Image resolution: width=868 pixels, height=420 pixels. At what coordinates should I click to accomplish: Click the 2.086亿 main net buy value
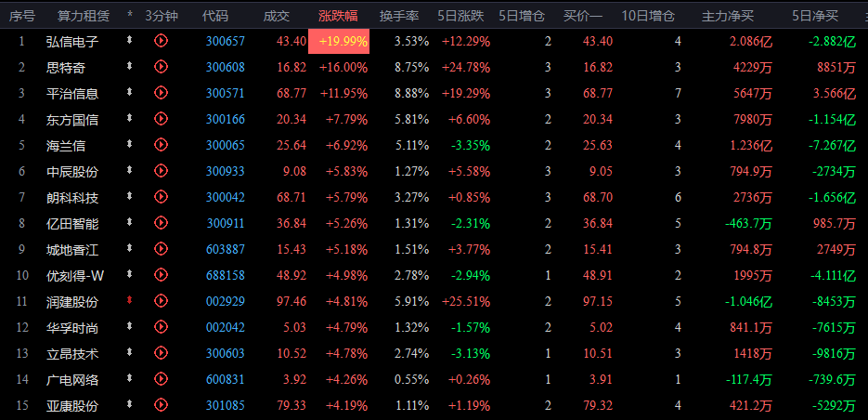pyautogui.click(x=753, y=41)
